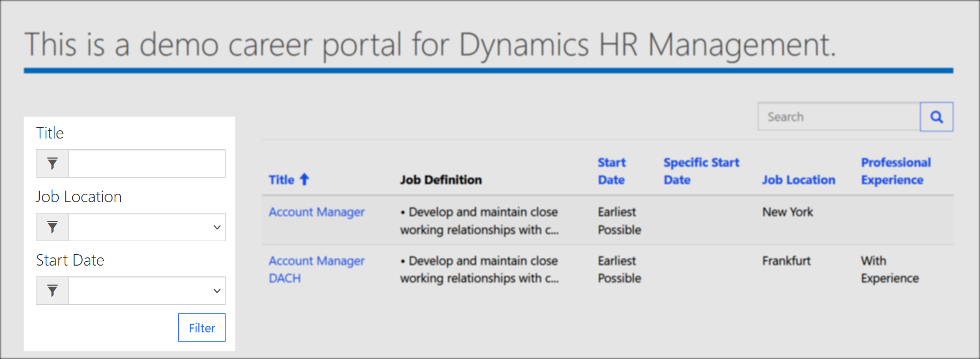This screenshot has height=359, width=980.
Task: Open the Job Location filter dropdown
Action: point(147,227)
